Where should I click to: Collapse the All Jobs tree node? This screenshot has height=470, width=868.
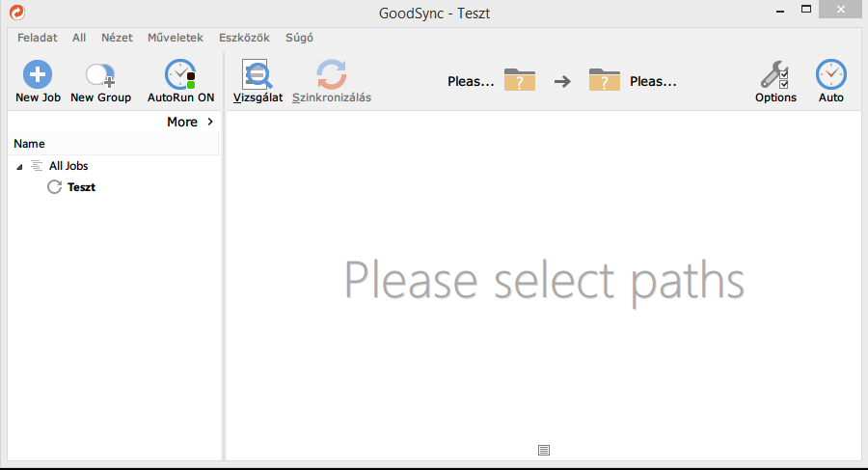[21, 167]
